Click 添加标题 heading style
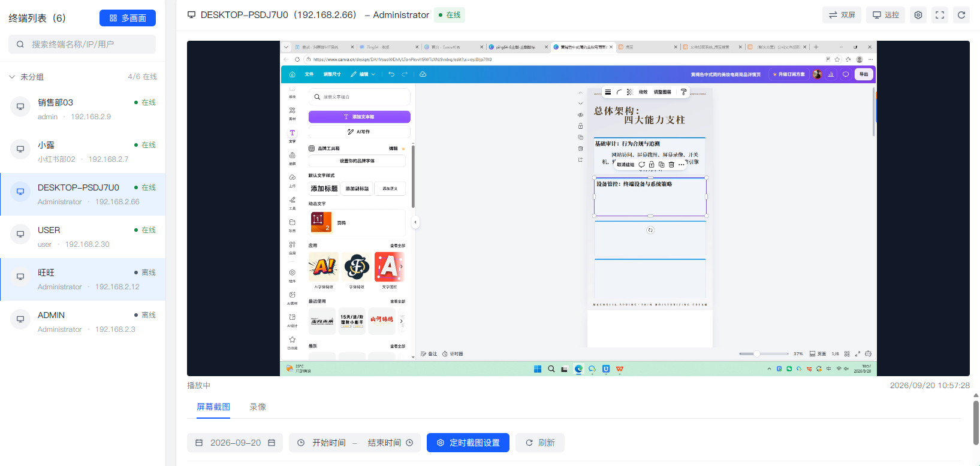Image resolution: width=980 pixels, height=466 pixels. [x=324, y=189]
